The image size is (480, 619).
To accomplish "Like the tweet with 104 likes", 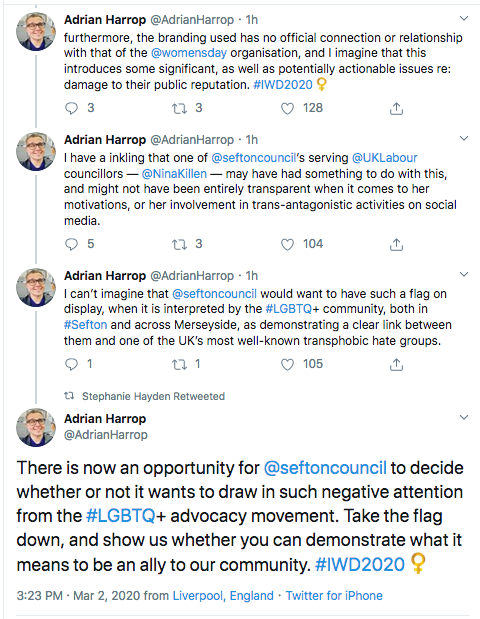I will (287, 244).
